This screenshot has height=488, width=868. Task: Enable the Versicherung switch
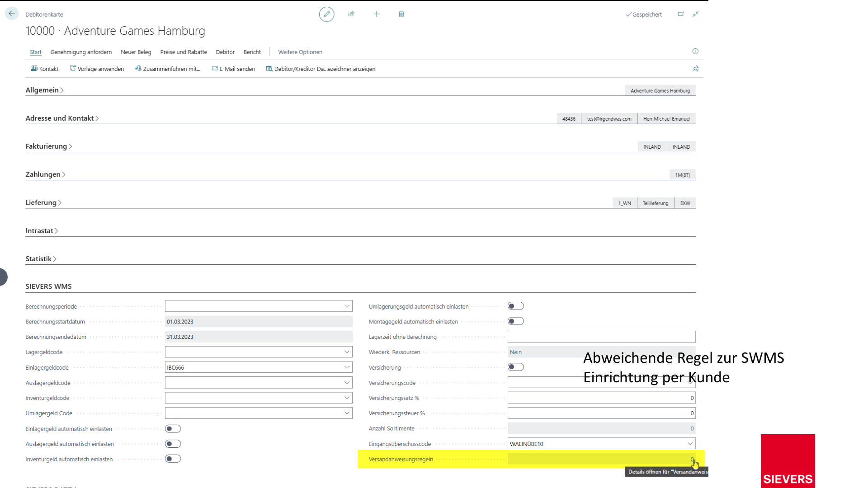[515, 367]
